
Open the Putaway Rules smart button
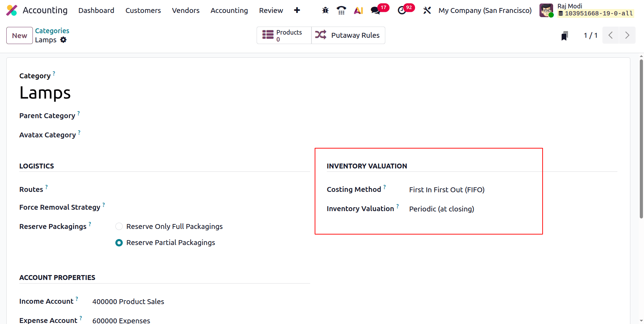[348, 35]
